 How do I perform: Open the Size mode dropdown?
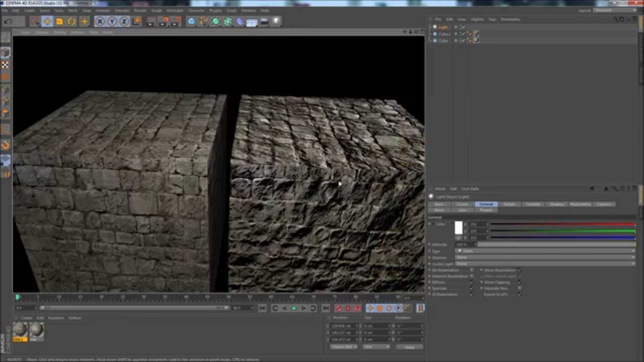(376, 347)
